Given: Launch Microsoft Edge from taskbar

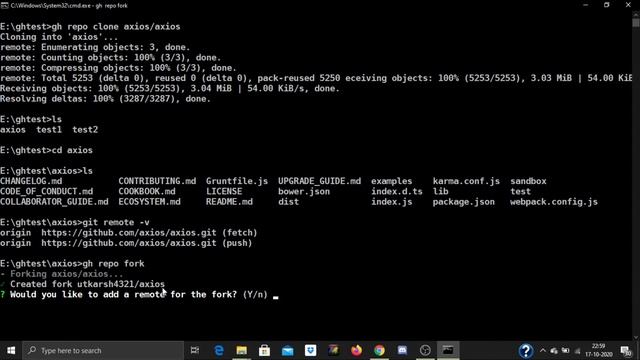Looking at the screenshot, I should pyautogui.click(x=219, y=350).
